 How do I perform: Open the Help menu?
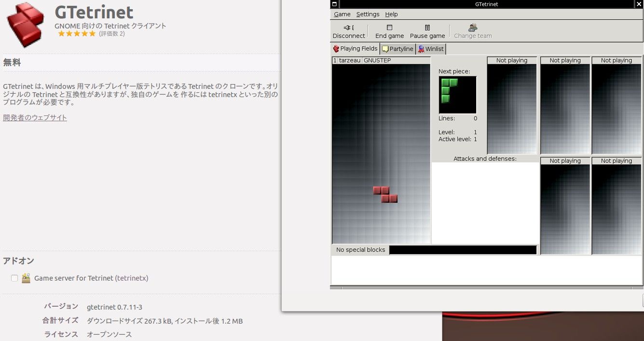tap(391, 14)
